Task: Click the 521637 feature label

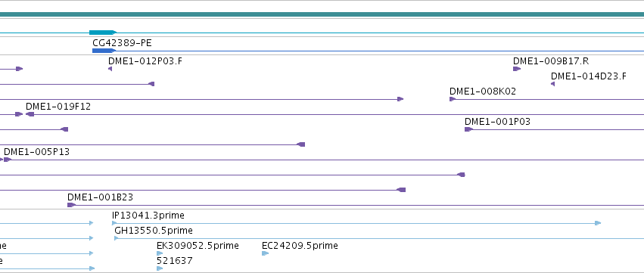Action: [175, 261]
